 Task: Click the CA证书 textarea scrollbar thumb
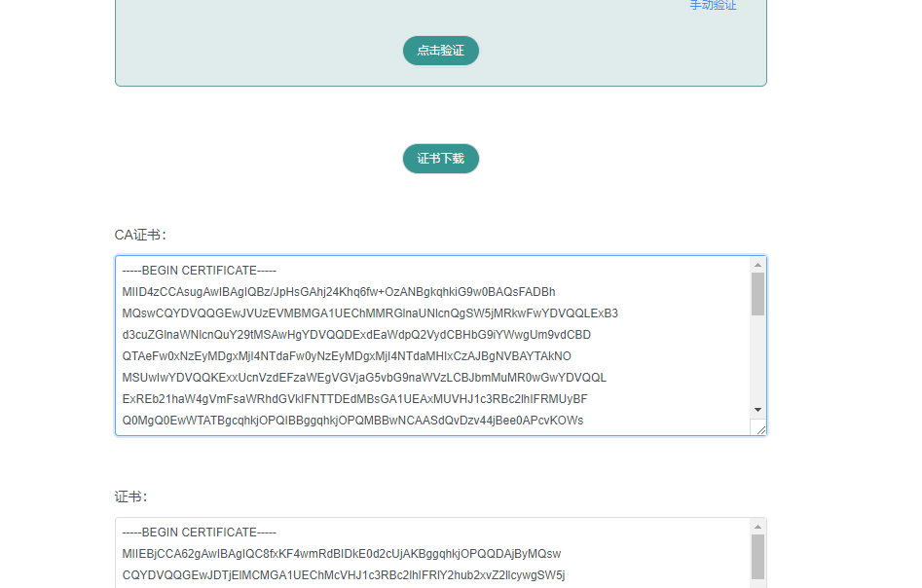757,294
